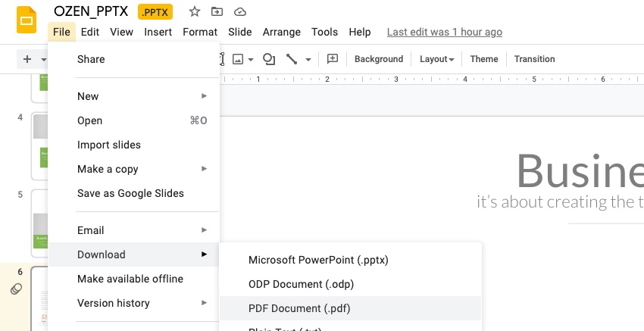Select the shape tool icon

(x=269, y=59)
